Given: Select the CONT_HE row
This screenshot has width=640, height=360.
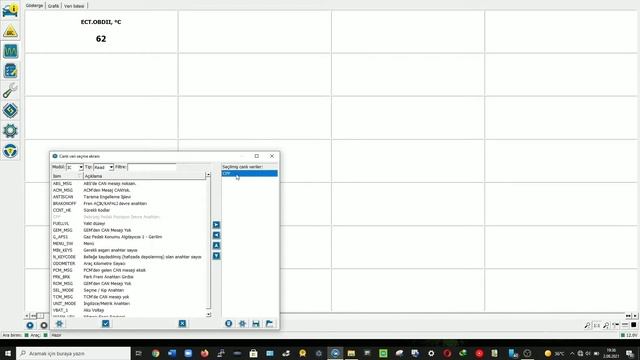Looking at the screenshot, I should point(129,210).
